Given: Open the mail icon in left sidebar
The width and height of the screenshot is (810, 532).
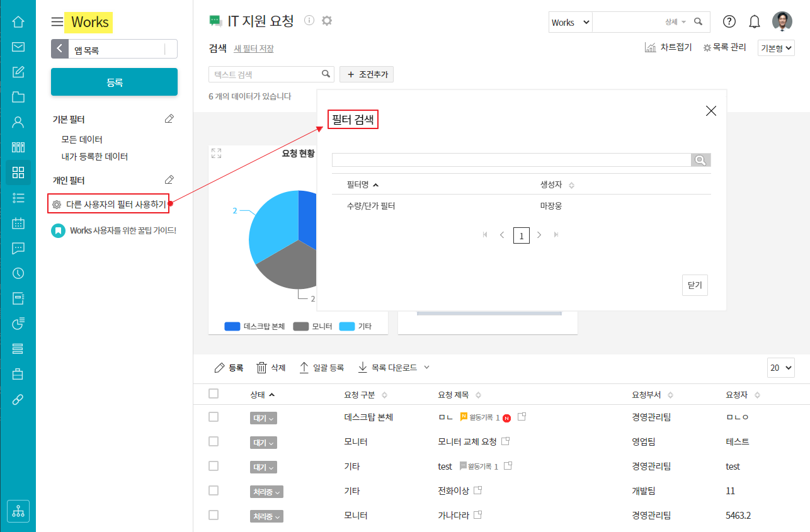Looking at the screenshot, I should [x=18, y=47].
